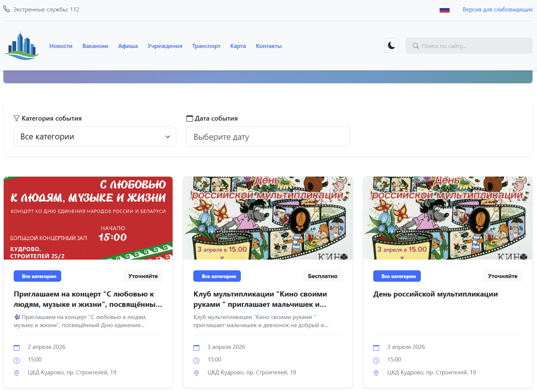
Task: Toggle dark mode with the moon icon
Action: [391, 45]
